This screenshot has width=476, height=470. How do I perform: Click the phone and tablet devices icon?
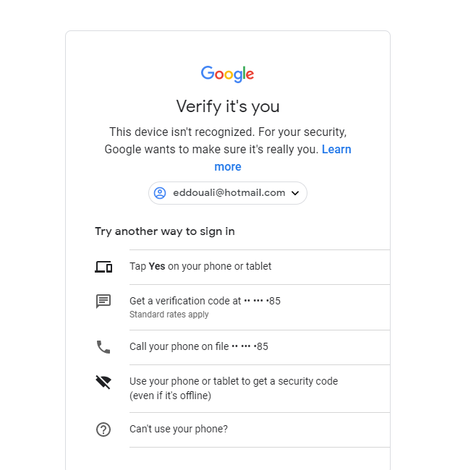(x=103, y=267)
